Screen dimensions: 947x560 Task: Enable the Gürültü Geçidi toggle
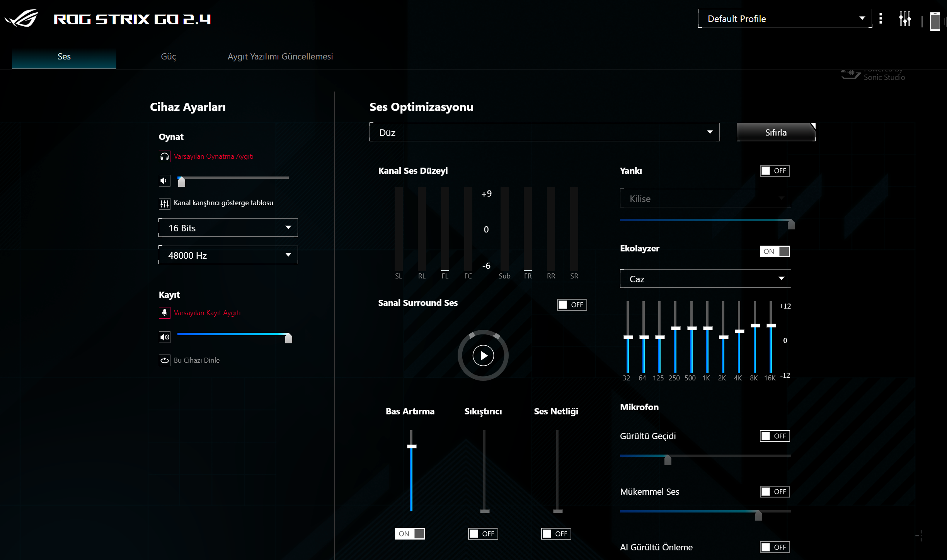pos(775,436)
